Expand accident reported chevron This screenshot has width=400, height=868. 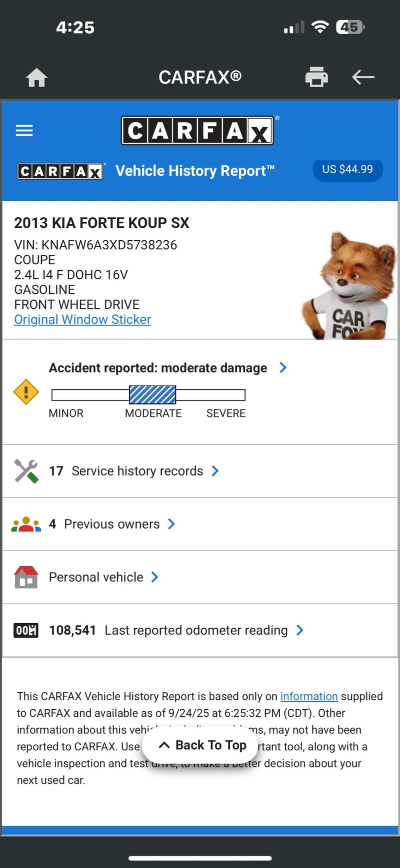point(283,367)
